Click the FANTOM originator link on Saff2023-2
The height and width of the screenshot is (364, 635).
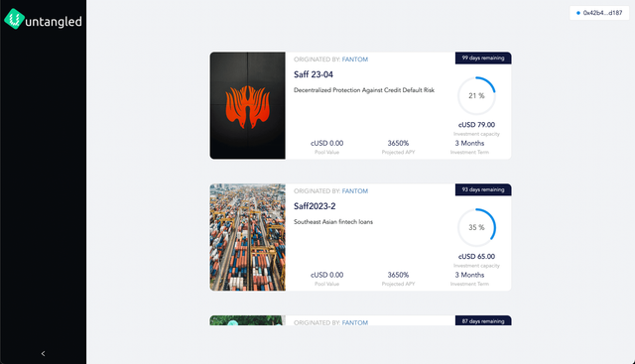(355, 191)
